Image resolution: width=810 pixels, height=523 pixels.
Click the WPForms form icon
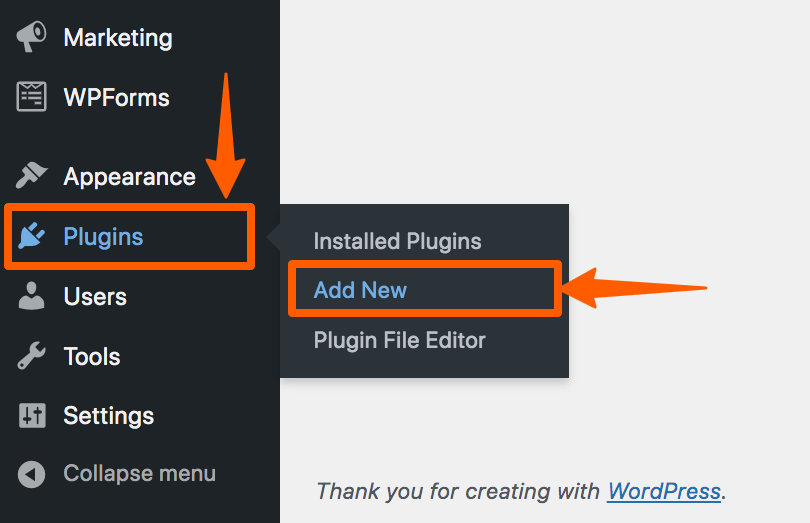pos(32,97)
